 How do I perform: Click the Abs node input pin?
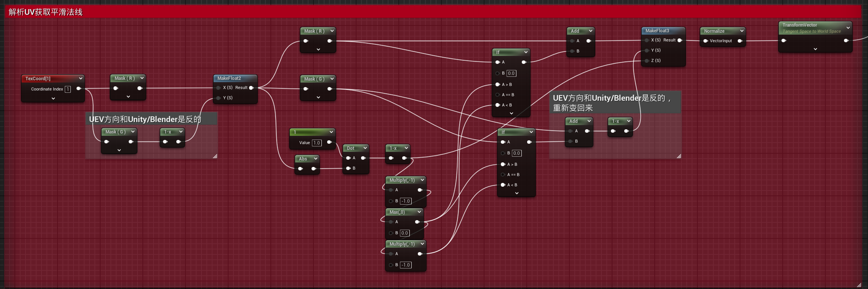[301, 169]
